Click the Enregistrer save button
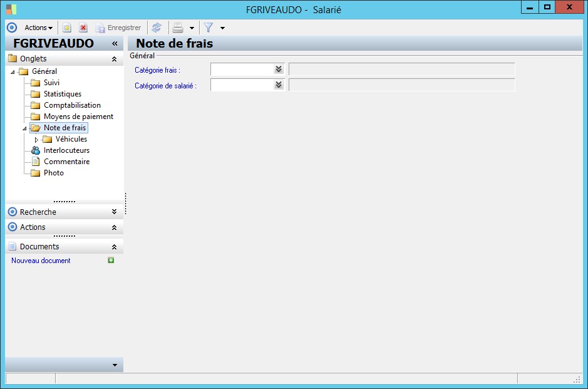 click(118, 28)
